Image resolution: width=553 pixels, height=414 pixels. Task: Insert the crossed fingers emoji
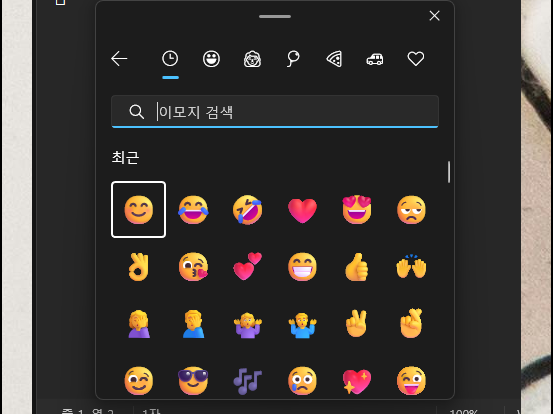click(411, 324)
